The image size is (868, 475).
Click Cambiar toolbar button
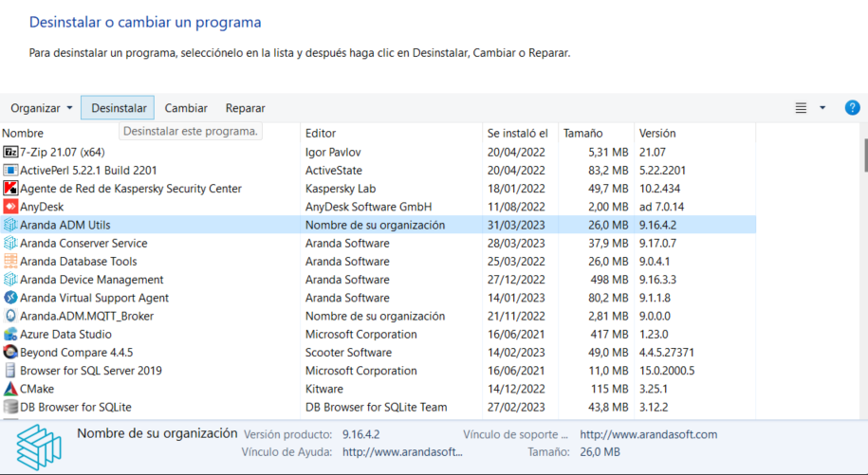click(x=186, y=108)
